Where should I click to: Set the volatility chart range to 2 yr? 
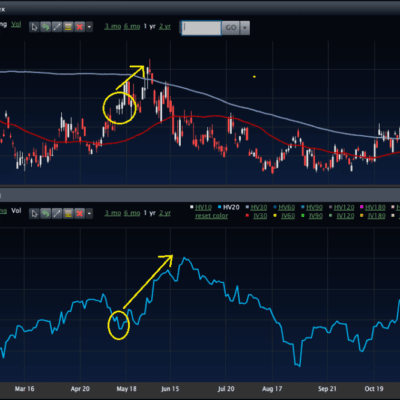click(165, 213)
